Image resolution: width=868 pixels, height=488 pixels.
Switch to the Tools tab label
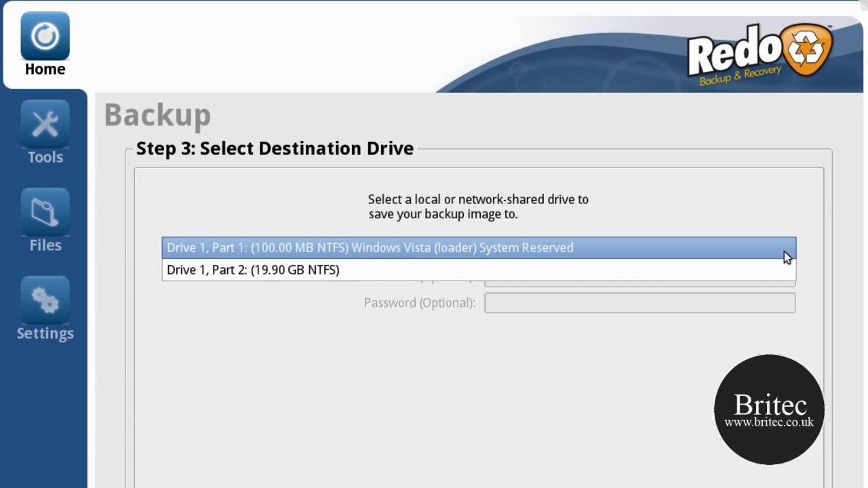(x=45, y=157)
